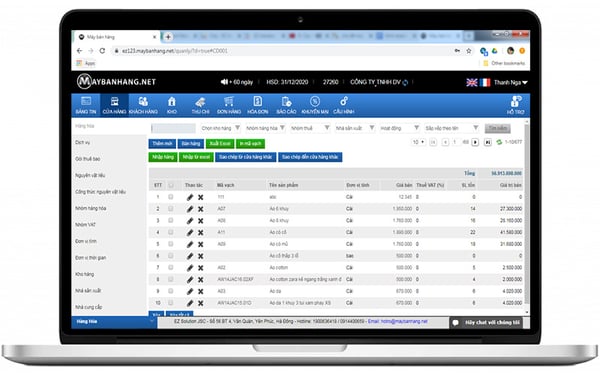The height and width of the screenshot is (375, 600).
Task: Open the 'Nhà sản xuất' filter dropdown
Action: coord(355,128)
